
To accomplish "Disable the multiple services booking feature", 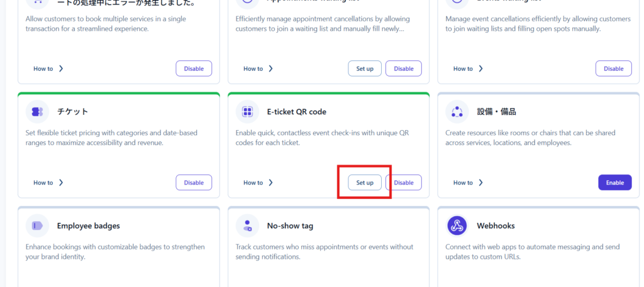I will coord(194,68).
